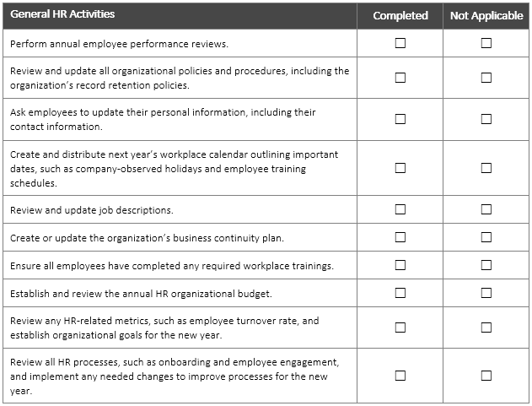Check Completed for updating organizational policies
The image size is (532, 406).
click(x=400, y=78)
